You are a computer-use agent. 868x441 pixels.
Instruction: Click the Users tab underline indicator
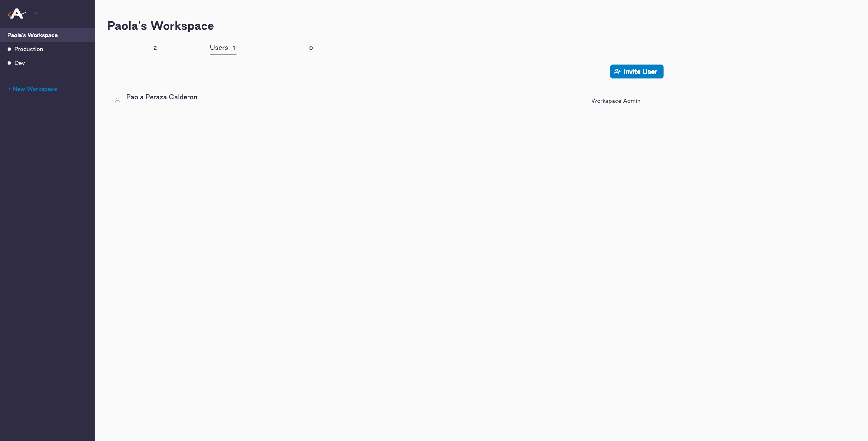[223, 55]
